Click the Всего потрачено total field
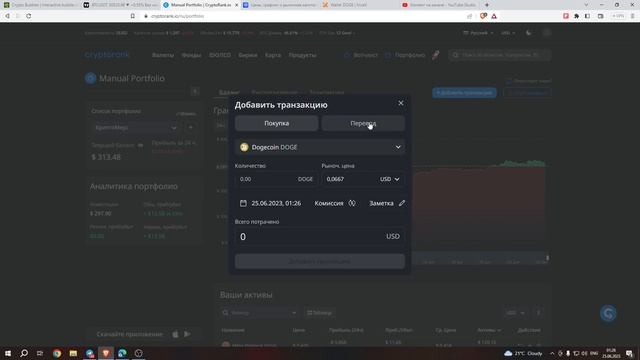 coord(320,237)
